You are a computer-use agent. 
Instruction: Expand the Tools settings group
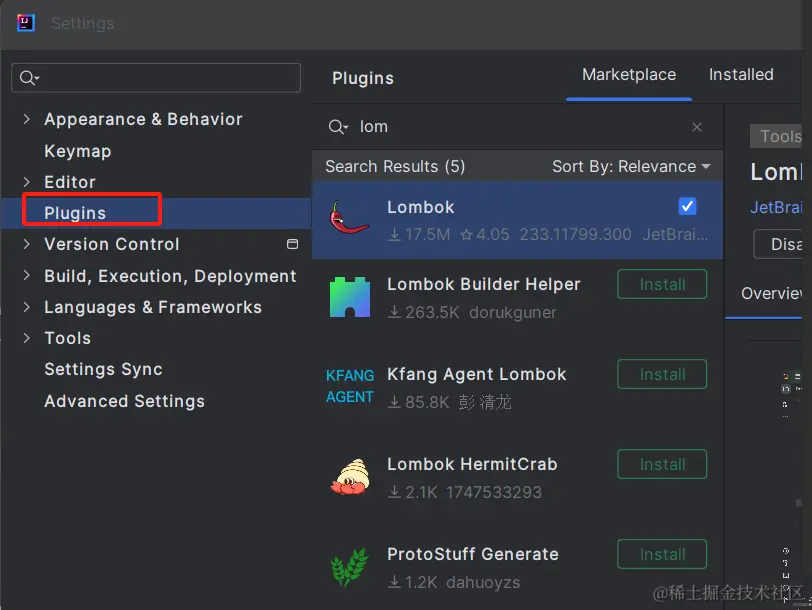26,338
